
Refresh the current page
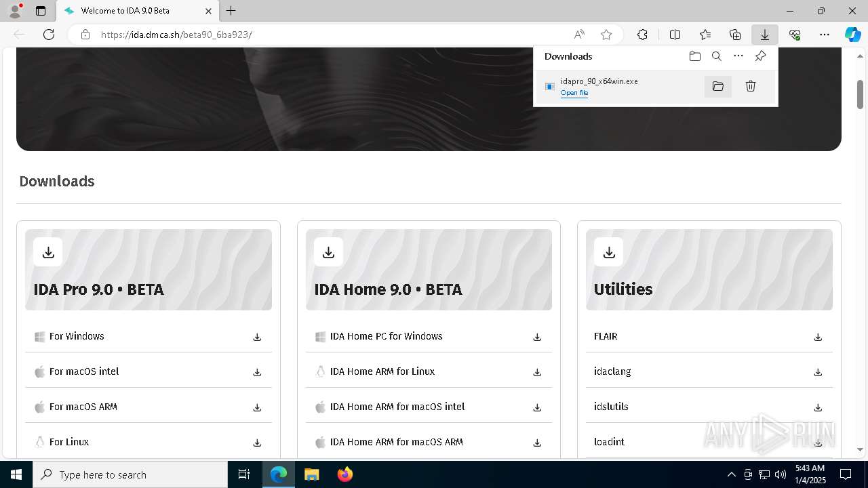(49, 35)
